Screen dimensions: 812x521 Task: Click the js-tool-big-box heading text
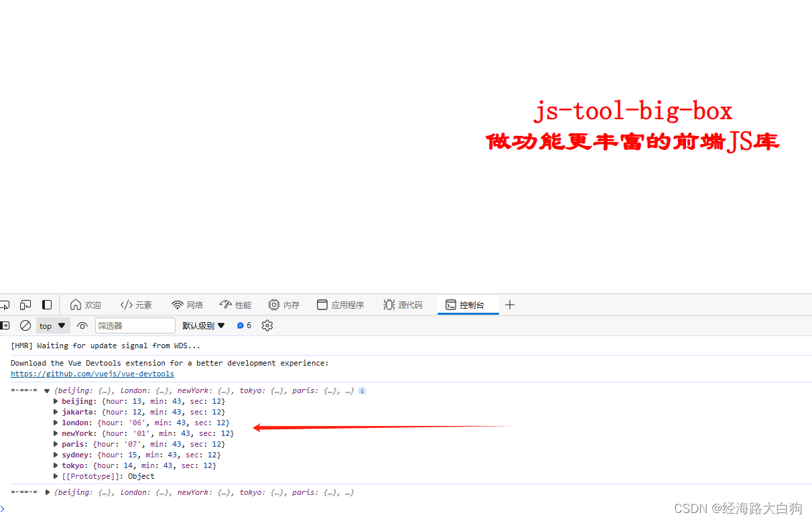click(632, 110)
